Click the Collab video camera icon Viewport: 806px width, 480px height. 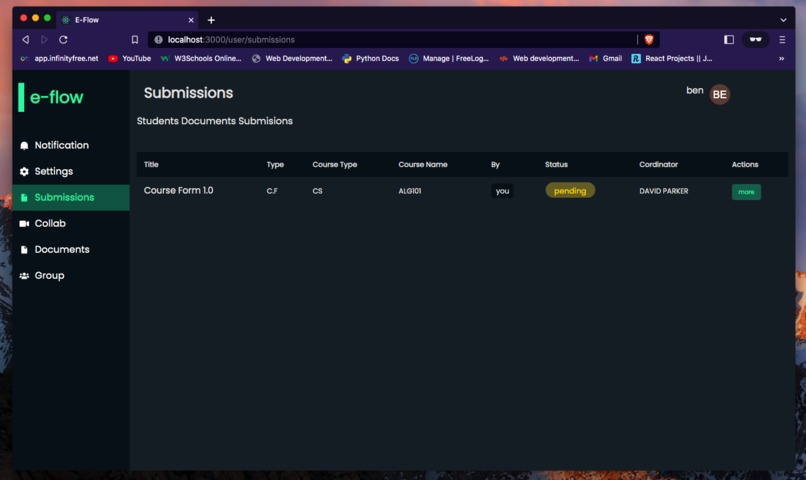point(24,224)
